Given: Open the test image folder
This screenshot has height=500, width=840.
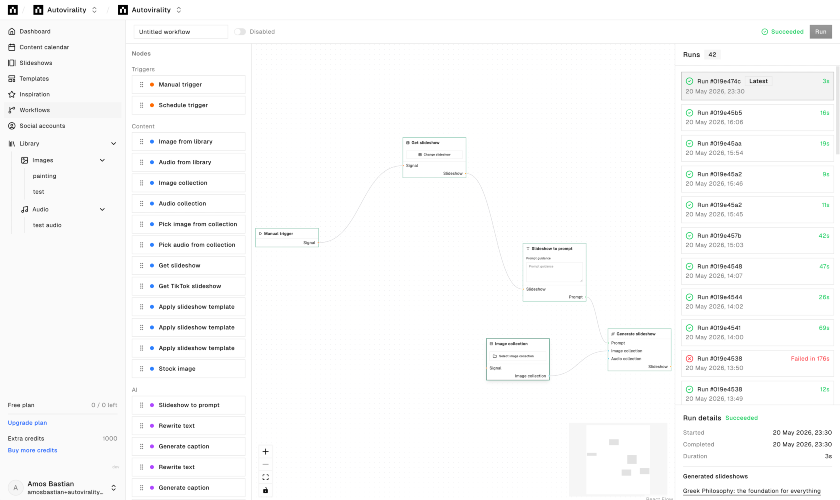Looking at the screenshot, I should 39,192.
